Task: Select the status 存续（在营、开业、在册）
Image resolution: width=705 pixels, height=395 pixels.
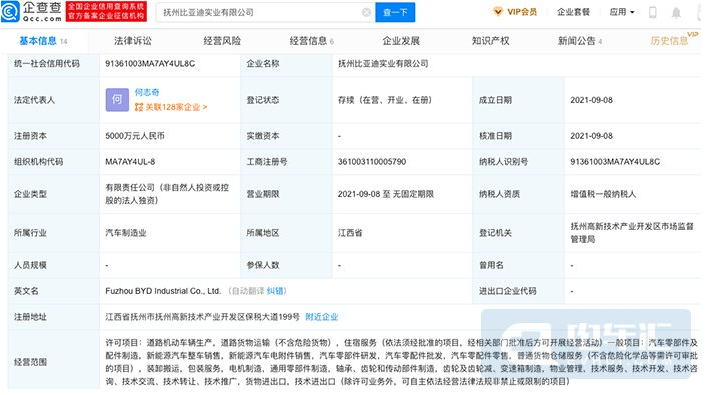Action: pos(385,100)
